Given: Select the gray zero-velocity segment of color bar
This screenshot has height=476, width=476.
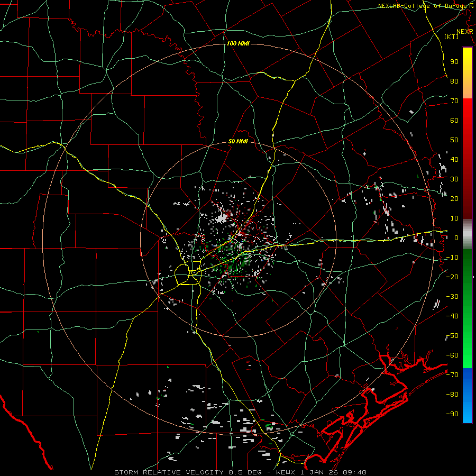Looking at the screenshot, I should [x=467, y=234].
